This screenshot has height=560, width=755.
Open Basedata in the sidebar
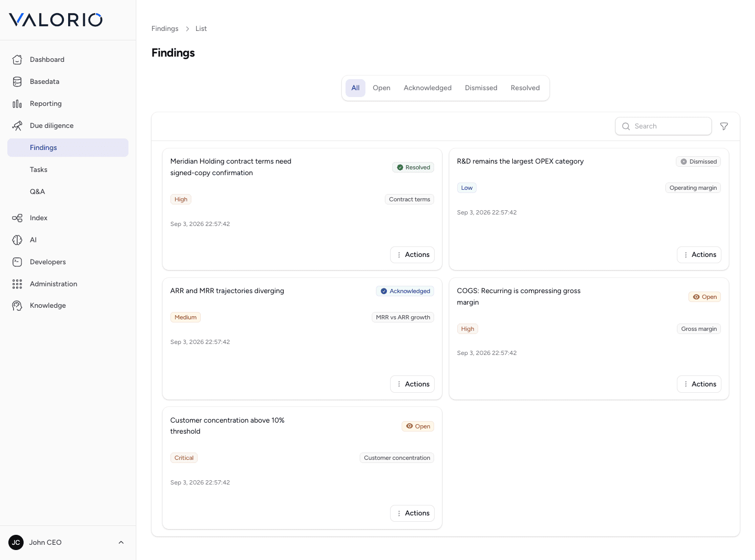coord(68,82)
